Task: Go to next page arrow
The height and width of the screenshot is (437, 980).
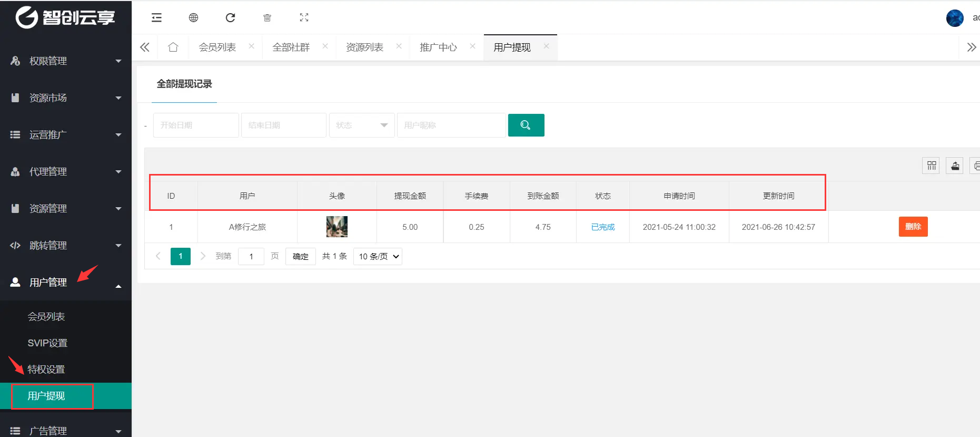Action: click(203, 256)
